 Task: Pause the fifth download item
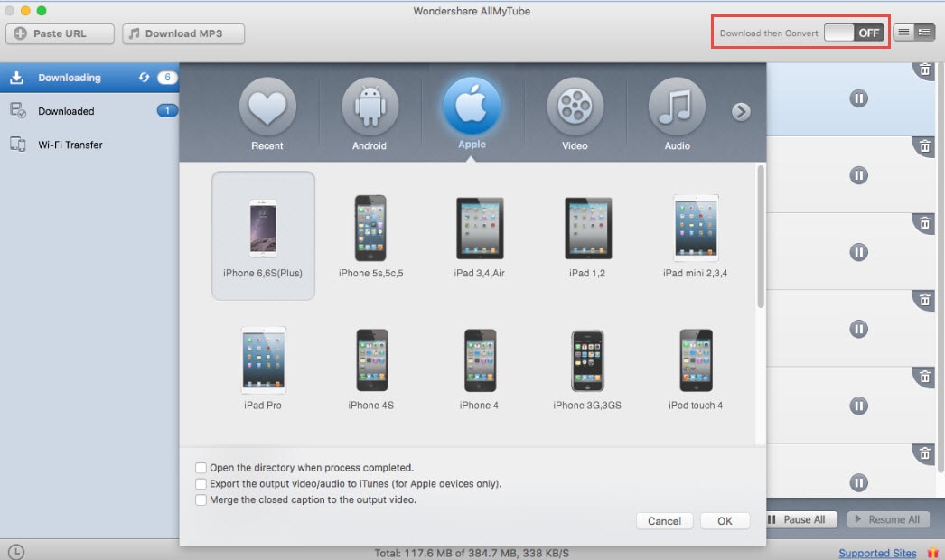pyautogui.click(x=859, y=406)
